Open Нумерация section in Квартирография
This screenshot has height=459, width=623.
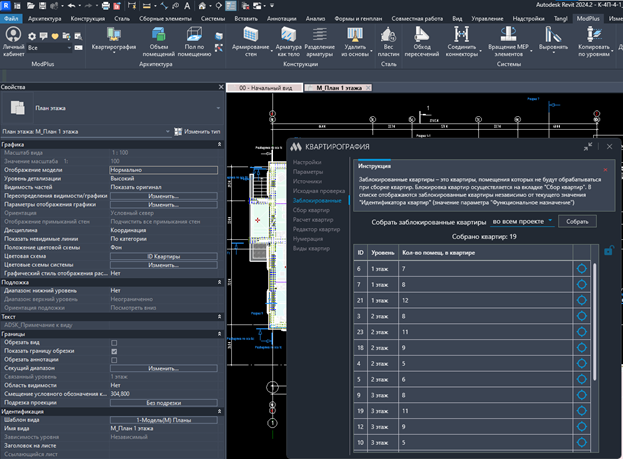(x=308, y=239)
